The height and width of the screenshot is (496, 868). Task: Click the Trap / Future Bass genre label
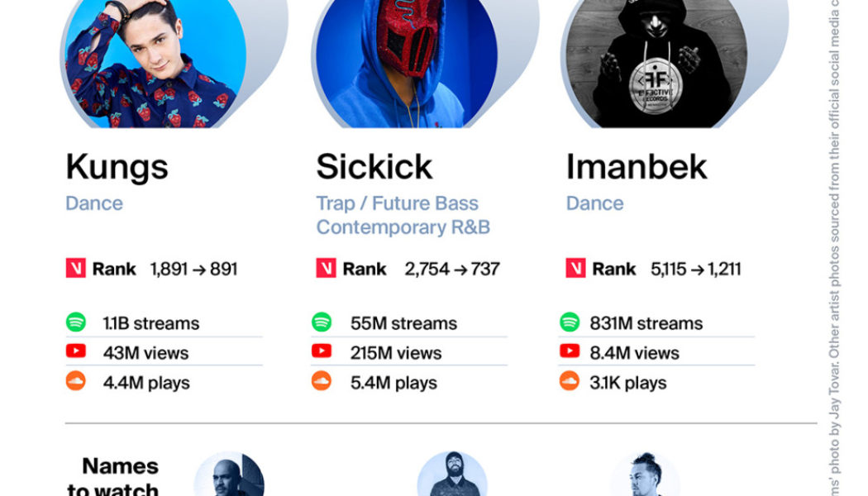(x=397, y=203)
